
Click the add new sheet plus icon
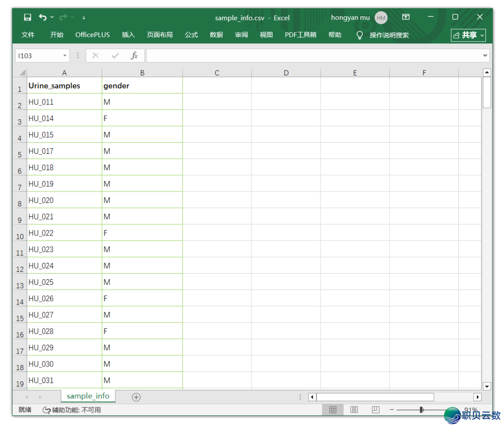pos(136,397)
